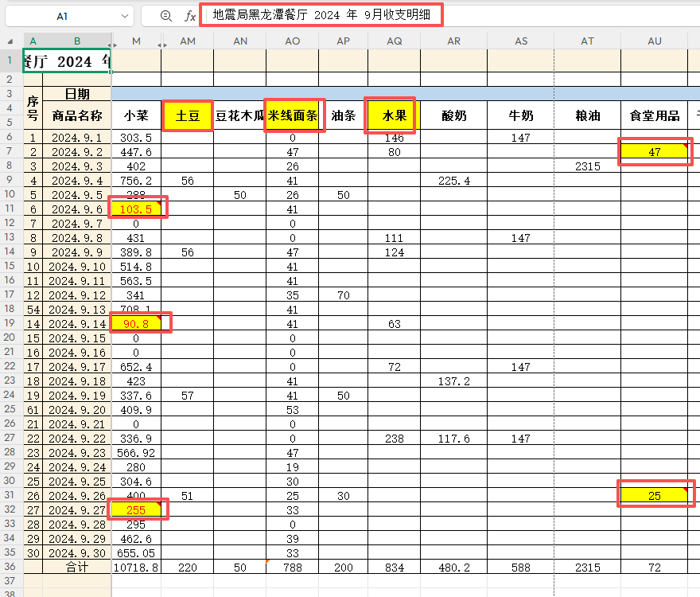Select column AO header
Screen dimensions: 700x597
click(292, 41)
